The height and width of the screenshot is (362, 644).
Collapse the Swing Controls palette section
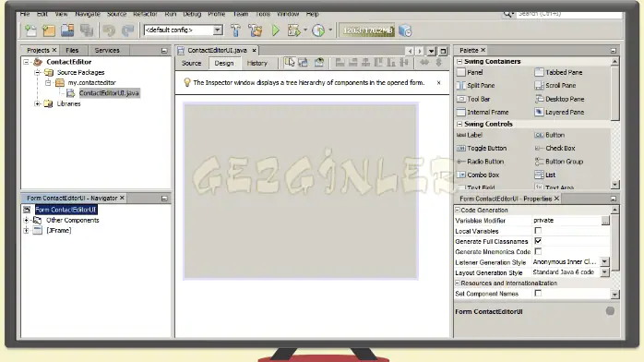click(x=459, y=124)
